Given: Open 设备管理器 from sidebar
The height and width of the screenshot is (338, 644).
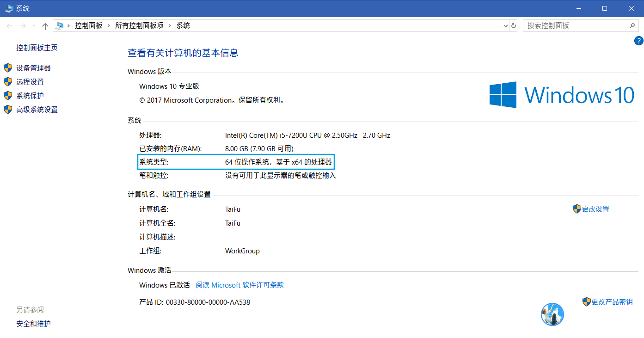Looking at the screenshot, I should pos(34,68).
